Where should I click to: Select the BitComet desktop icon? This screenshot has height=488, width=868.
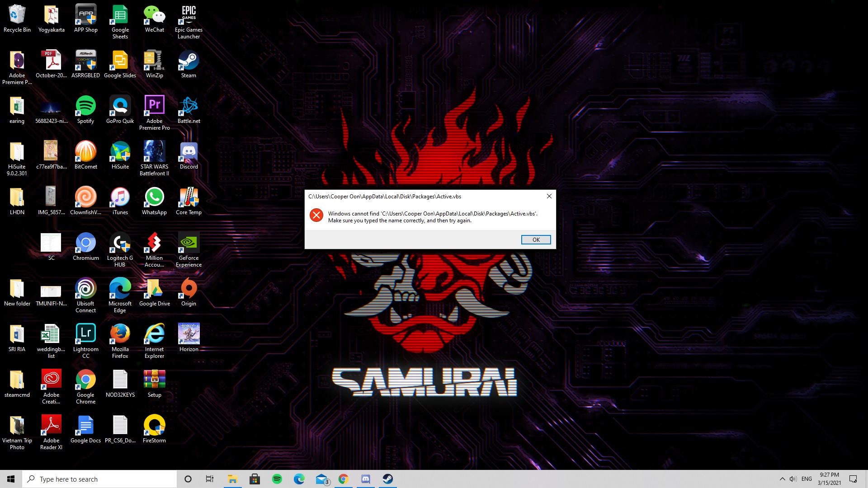point(85,156)
